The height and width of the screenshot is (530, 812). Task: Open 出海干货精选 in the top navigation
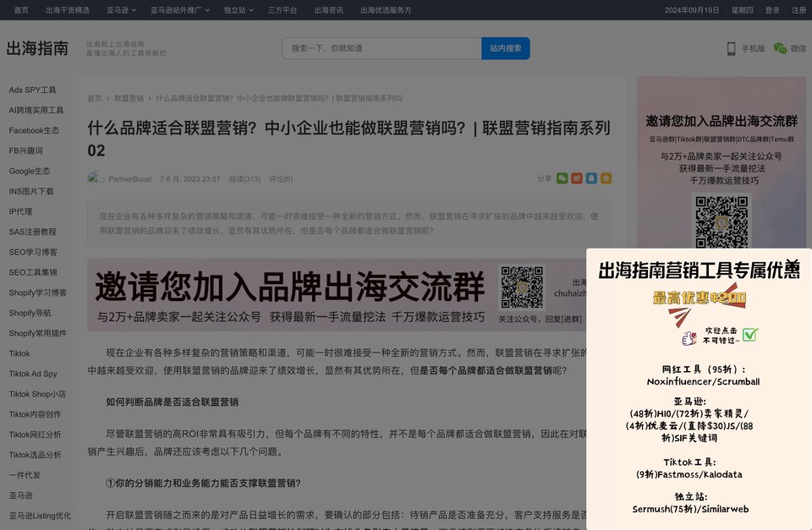pos(68,10)
